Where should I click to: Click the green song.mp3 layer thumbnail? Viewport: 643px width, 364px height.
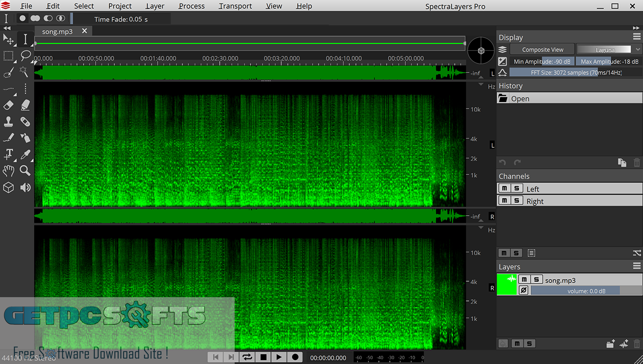click(x=506, y=284)
